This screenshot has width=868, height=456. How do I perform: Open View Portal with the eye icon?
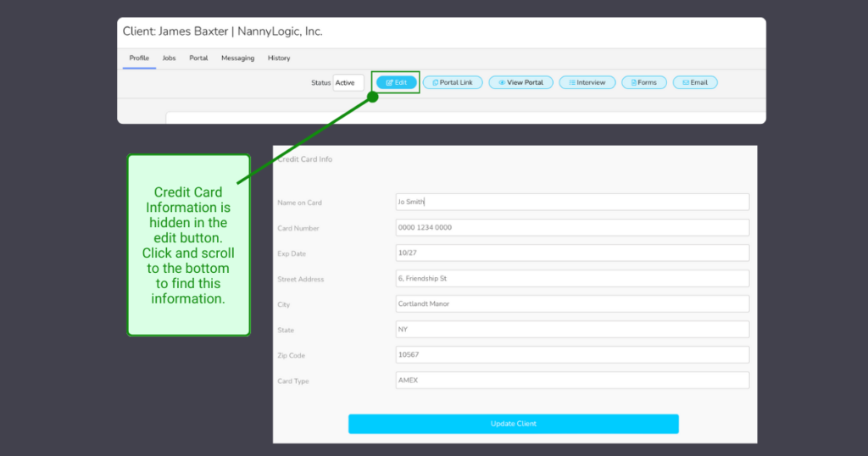(x=521, y=82)
